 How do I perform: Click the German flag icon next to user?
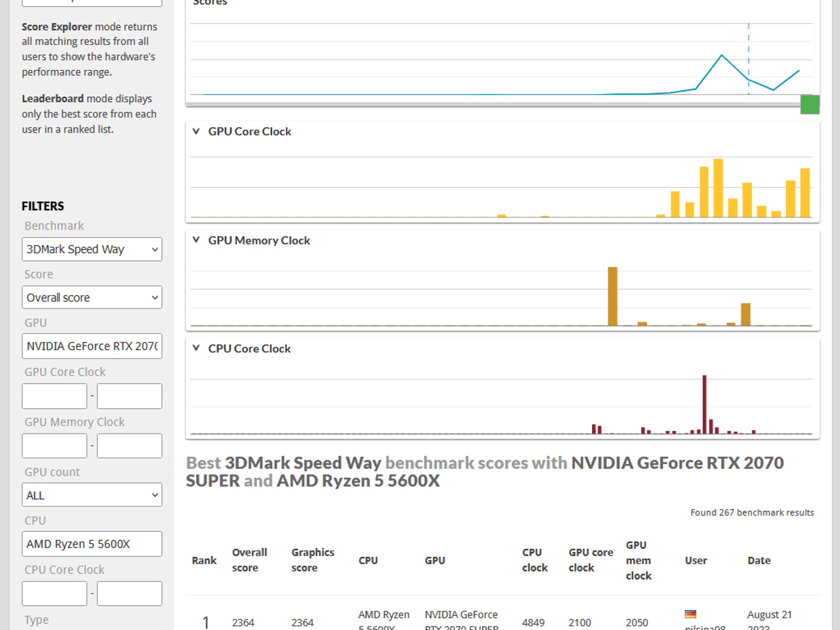(x=690, y=614)
